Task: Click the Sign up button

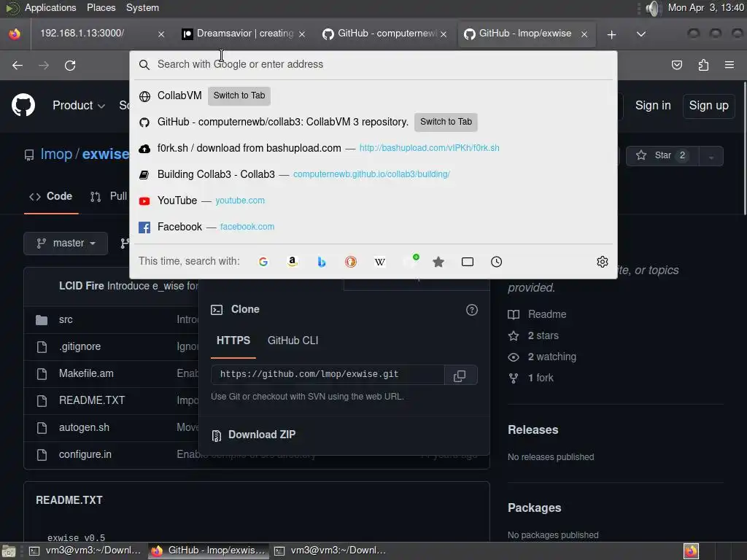Action: (x=708, y=105)
